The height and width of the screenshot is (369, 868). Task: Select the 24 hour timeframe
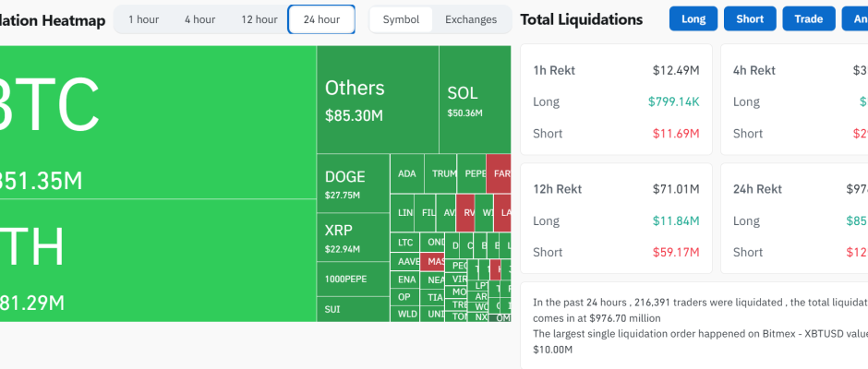tap(321, 19)
